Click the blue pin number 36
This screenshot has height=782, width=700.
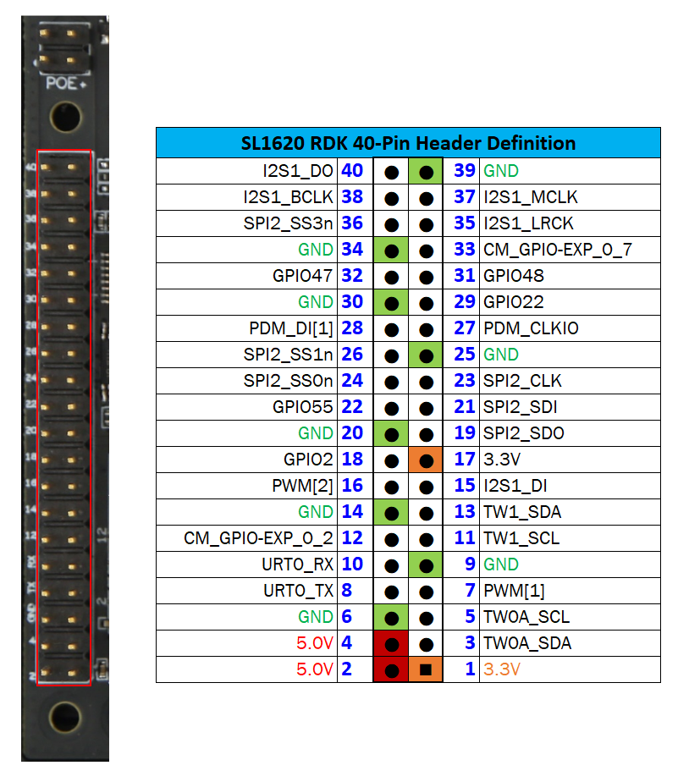click(x=352, y=223)
